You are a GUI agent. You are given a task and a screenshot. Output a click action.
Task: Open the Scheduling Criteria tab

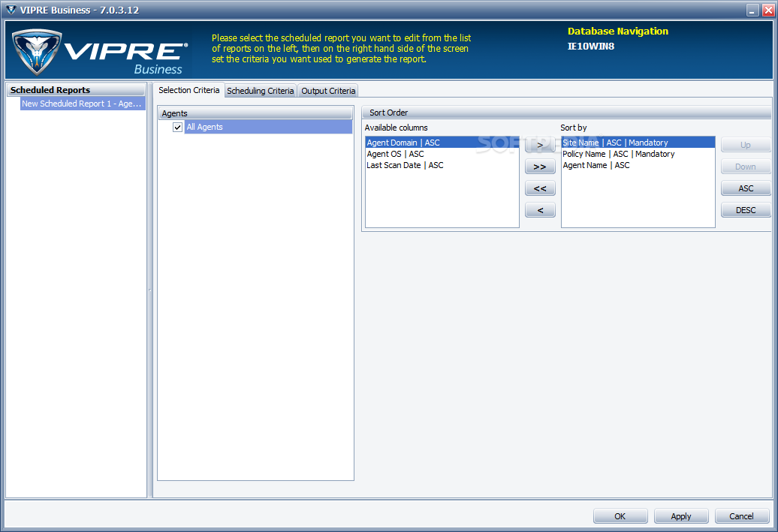(261, 91)
